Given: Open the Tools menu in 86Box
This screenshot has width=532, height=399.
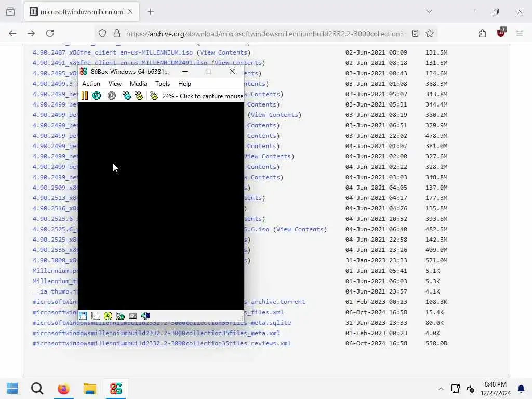Looking at the screenshot, I should (163, 84).
